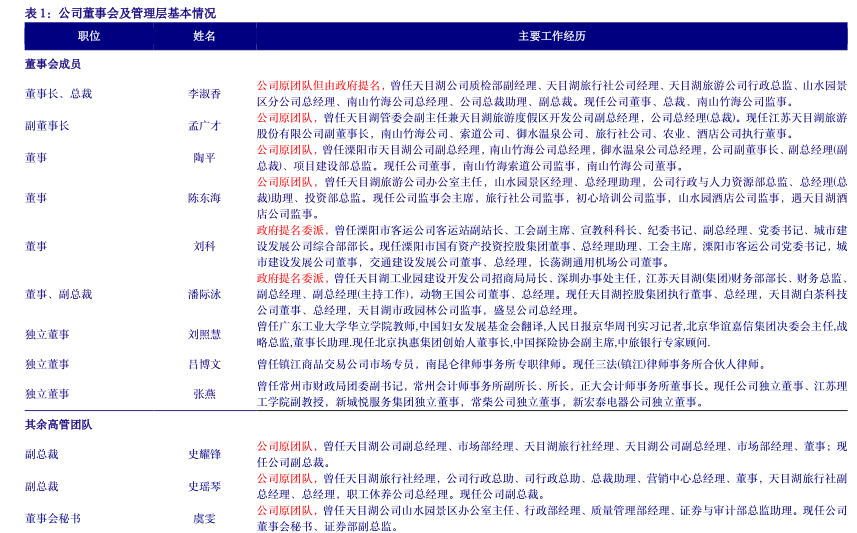Select the 姓名 column header

click(204, 36)
